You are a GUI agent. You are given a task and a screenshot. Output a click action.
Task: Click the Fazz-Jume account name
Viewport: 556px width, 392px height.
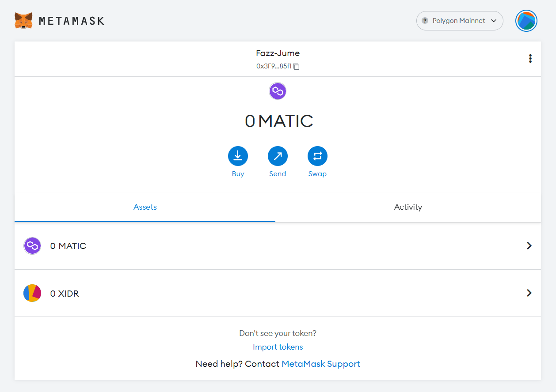pos(278,53)
